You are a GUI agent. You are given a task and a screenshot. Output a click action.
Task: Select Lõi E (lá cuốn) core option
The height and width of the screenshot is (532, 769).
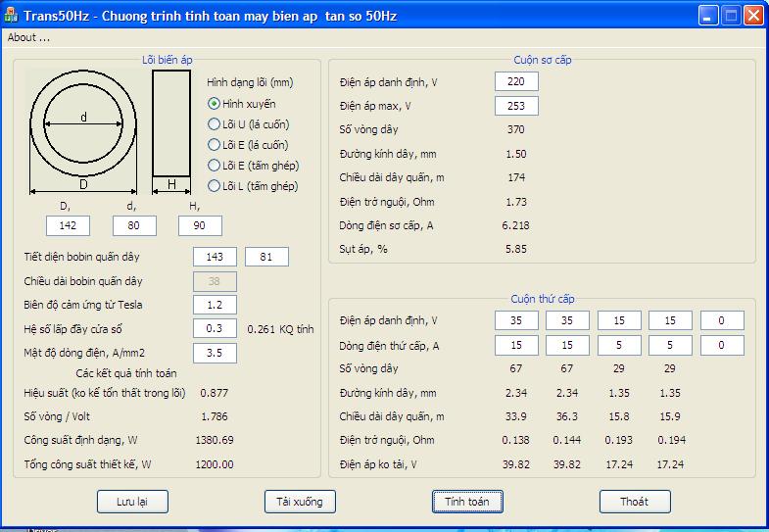coord(215,145)
